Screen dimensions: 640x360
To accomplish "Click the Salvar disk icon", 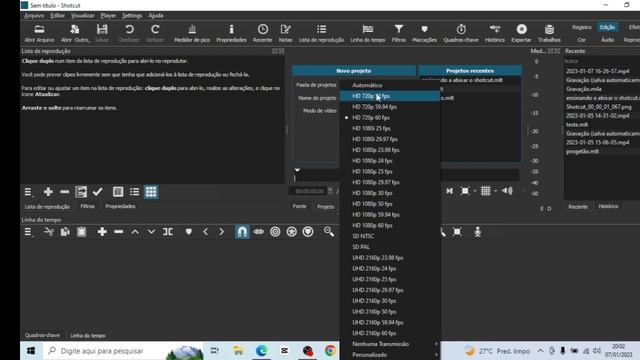I will pos(102,33).
